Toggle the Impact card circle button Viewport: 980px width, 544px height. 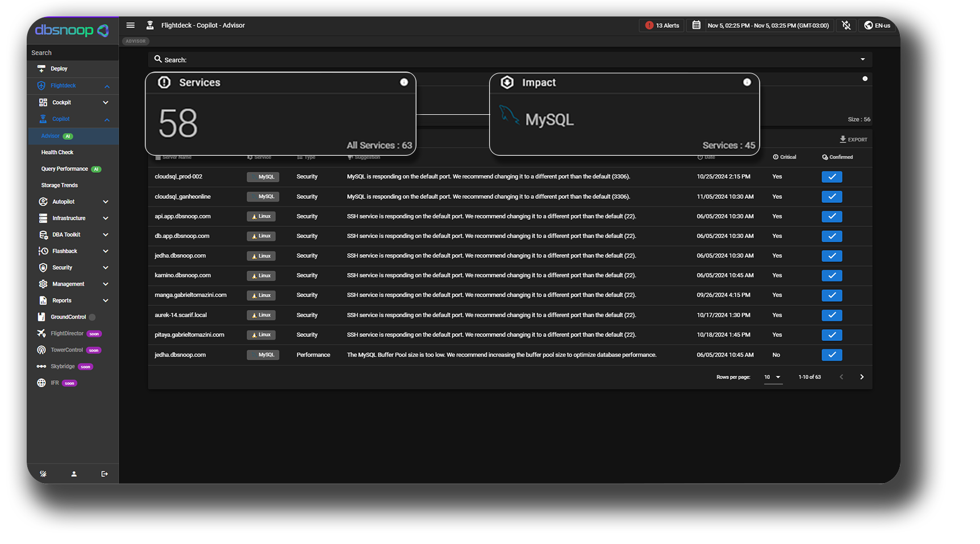point(747,82)
